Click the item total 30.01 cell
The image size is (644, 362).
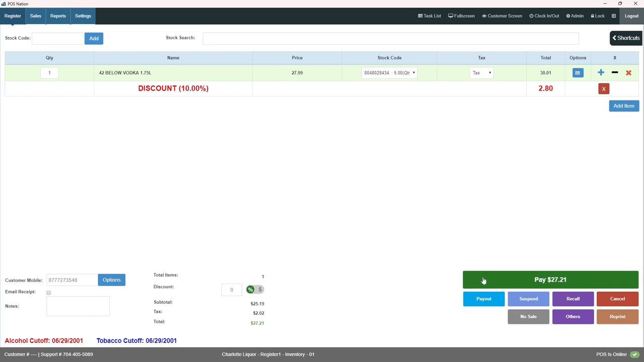[545, 73]
